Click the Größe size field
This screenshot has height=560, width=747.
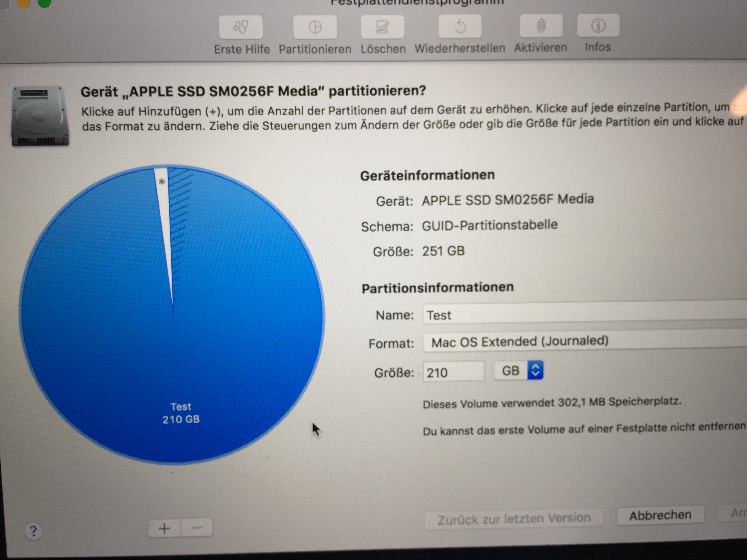coord(453,372)
